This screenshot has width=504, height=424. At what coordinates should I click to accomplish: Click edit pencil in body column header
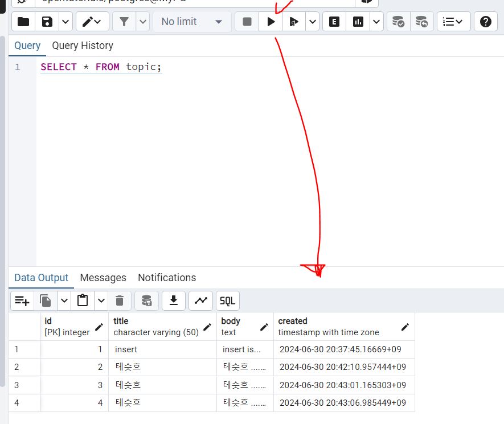[x=264, y=327]
